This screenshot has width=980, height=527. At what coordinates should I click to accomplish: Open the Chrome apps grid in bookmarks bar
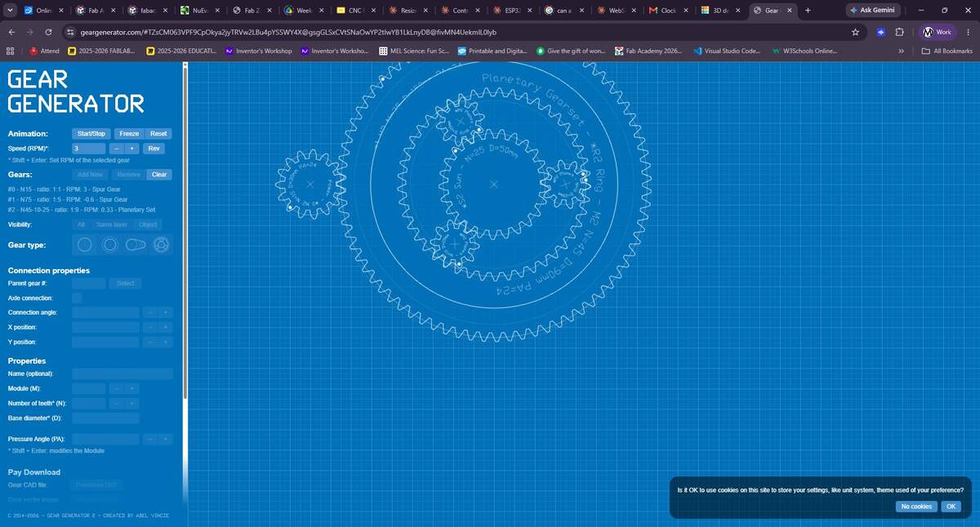click(x=11, y=51)
